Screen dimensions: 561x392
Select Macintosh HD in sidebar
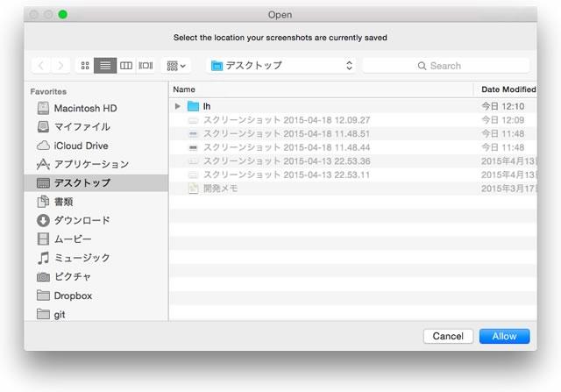click(x=84, y=108)
